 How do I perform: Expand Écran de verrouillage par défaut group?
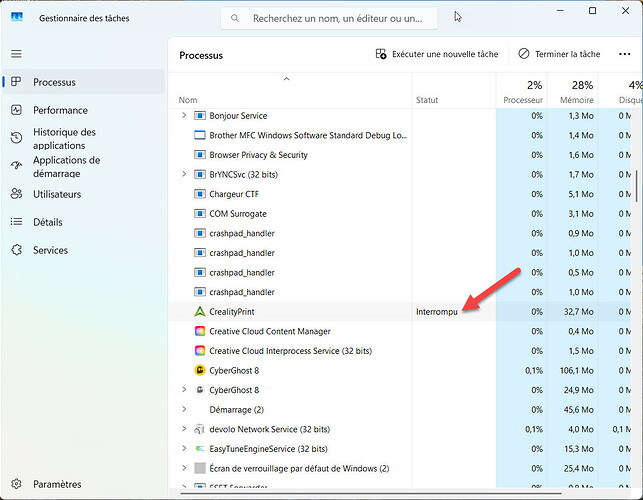tap(184, 468)
